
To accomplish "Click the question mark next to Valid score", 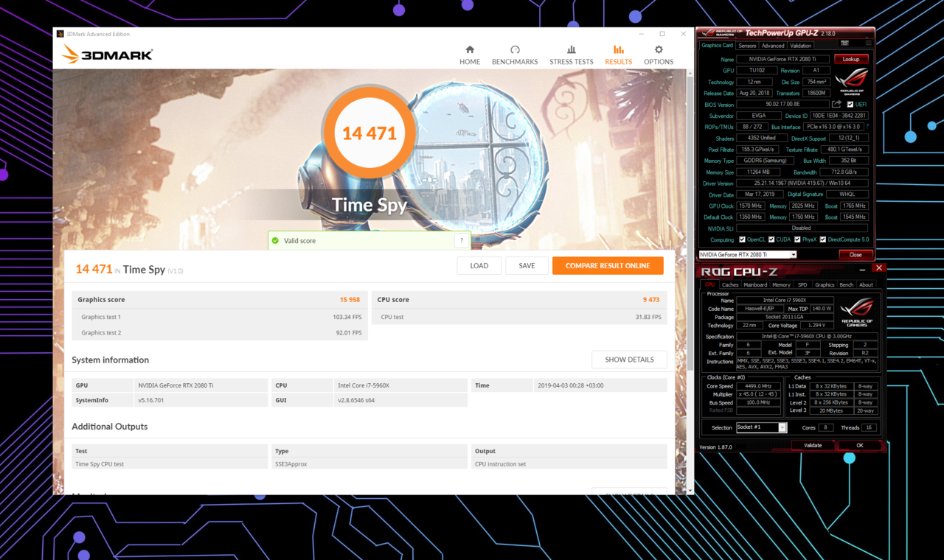I will pos(462,240).
